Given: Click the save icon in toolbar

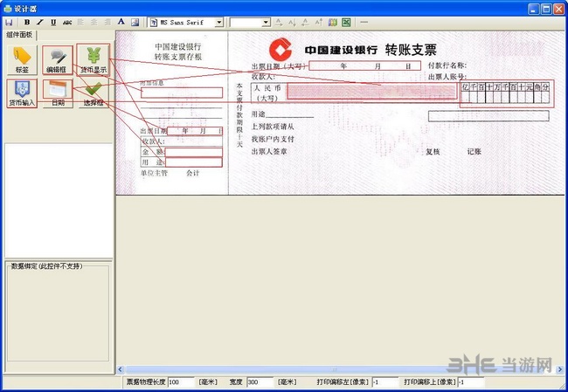Looking at the screenshot, I should click(9, 23).
